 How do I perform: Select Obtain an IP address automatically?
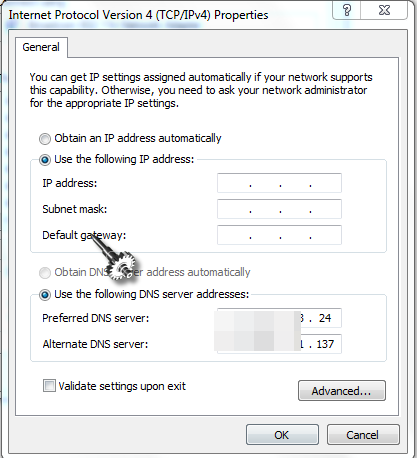click(45, 139)
